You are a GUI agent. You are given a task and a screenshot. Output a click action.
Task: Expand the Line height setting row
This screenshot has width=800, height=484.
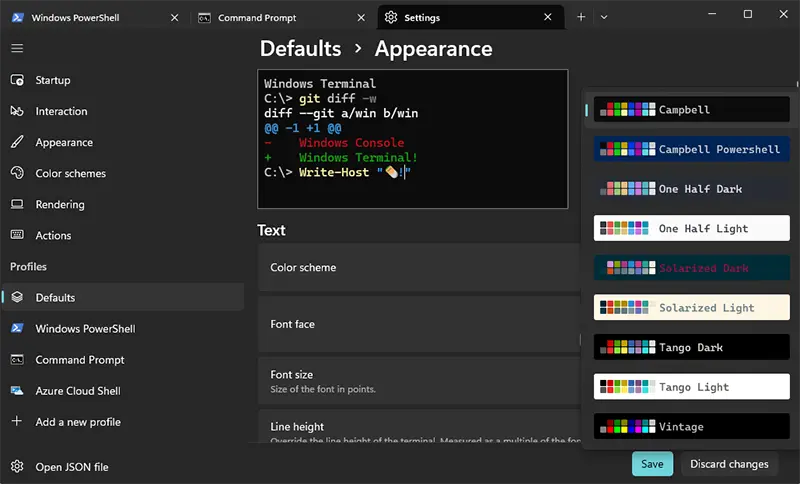(x=419, y=426)
